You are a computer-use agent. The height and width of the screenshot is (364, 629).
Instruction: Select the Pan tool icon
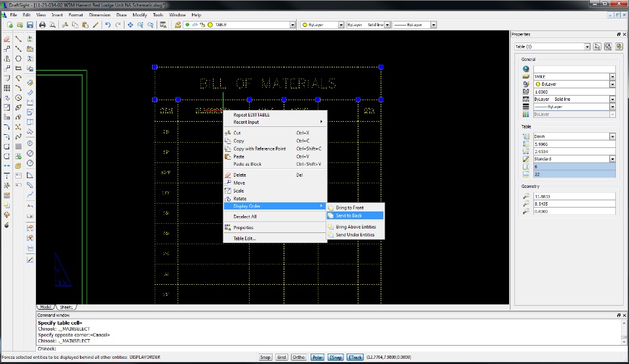[x=130, y=25]
